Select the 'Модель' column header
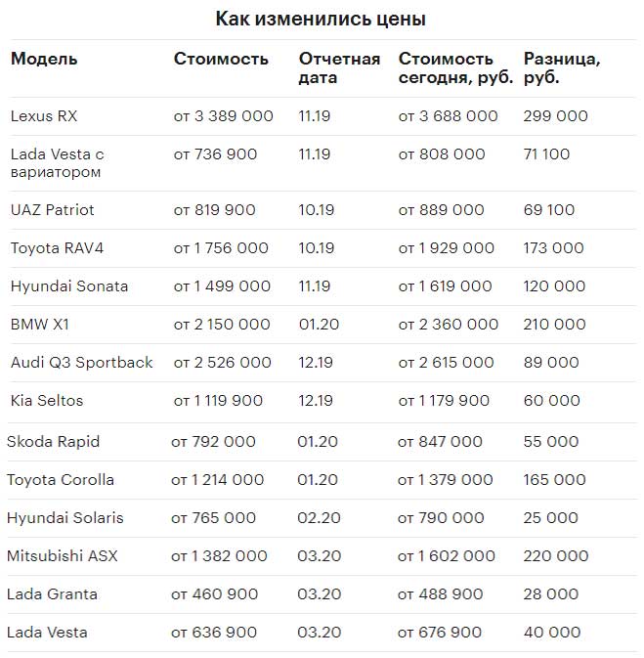The height and width of the screenshot is (658, 644). point(44,59)
